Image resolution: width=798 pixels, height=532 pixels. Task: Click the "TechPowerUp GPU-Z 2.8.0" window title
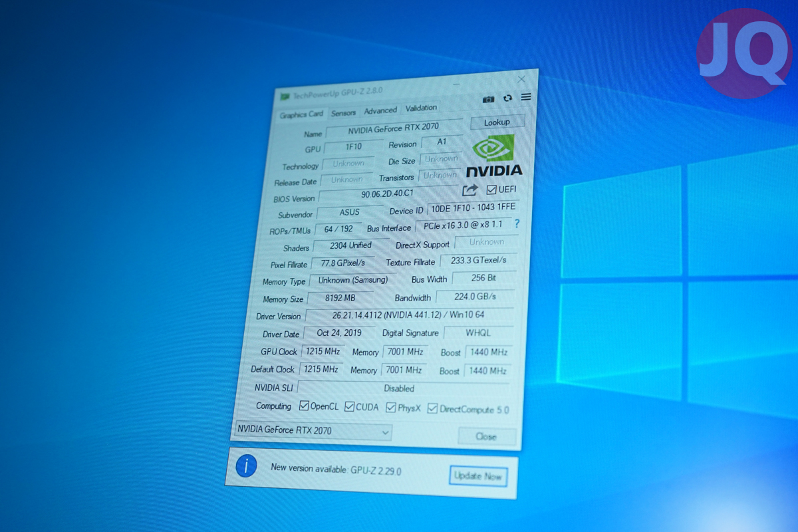tap(337, 92)
